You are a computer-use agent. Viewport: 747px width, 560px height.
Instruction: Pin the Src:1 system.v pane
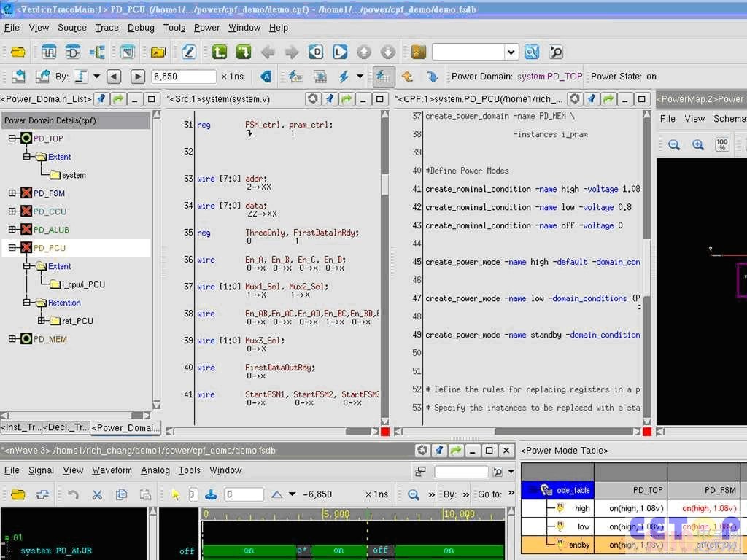[x=330, y=99]
